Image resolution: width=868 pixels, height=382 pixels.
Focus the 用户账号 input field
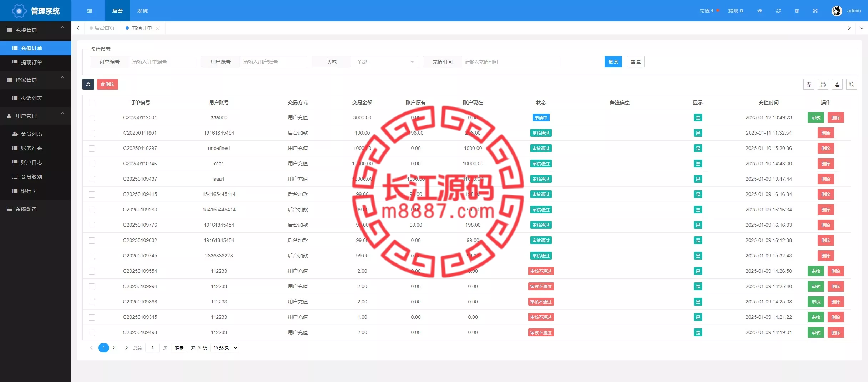click(273, 62)
